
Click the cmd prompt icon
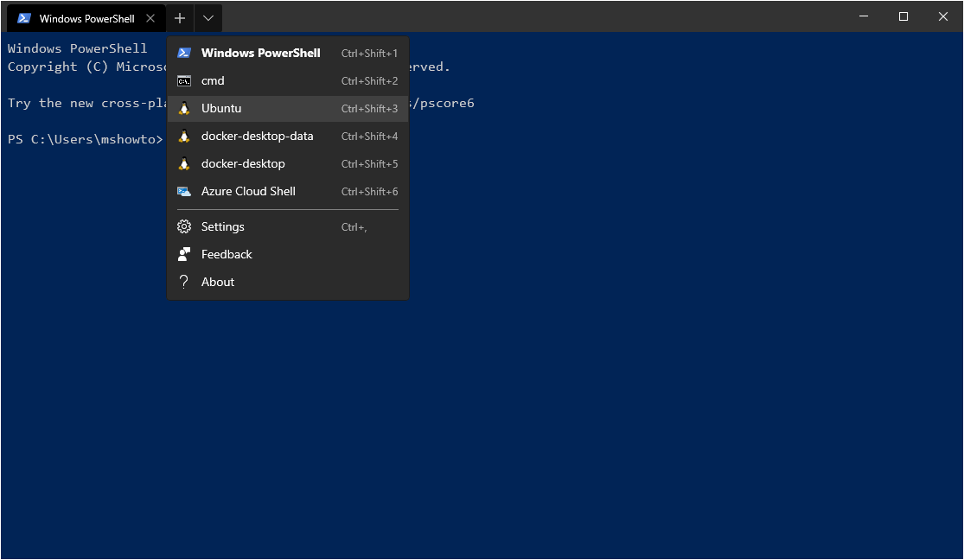(x=184, y=80)
